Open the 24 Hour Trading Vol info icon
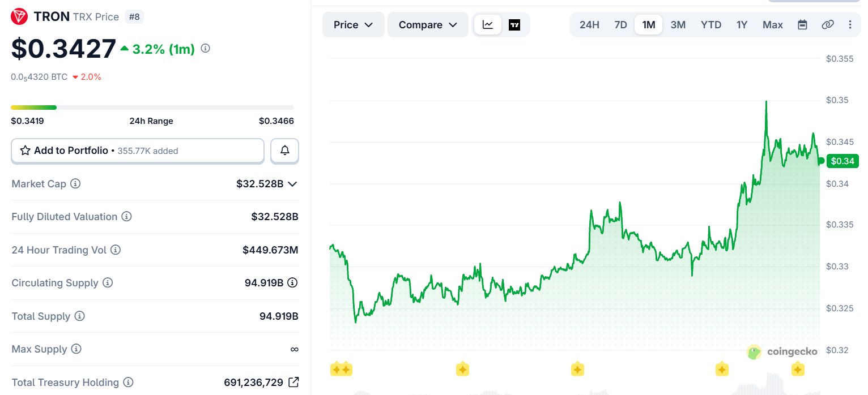Screen dimensions: 868x395 (x=116, y=250)
